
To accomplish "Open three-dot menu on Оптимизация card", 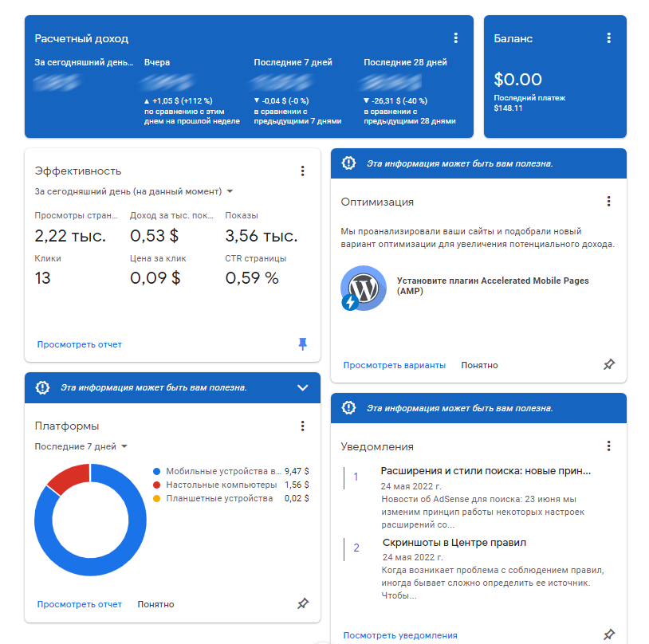I will pyautogui.click(x=608, y=202).
